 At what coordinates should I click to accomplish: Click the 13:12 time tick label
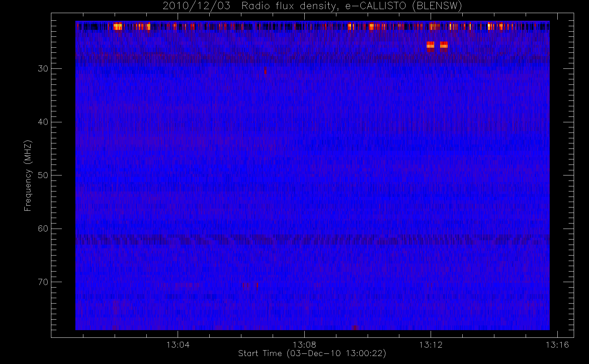(x=431, y=345)
